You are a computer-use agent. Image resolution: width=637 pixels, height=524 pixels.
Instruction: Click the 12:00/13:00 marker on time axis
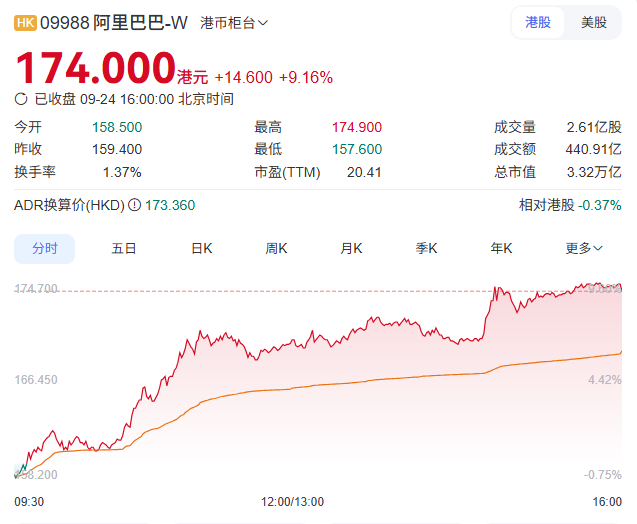tap(291, 501)
